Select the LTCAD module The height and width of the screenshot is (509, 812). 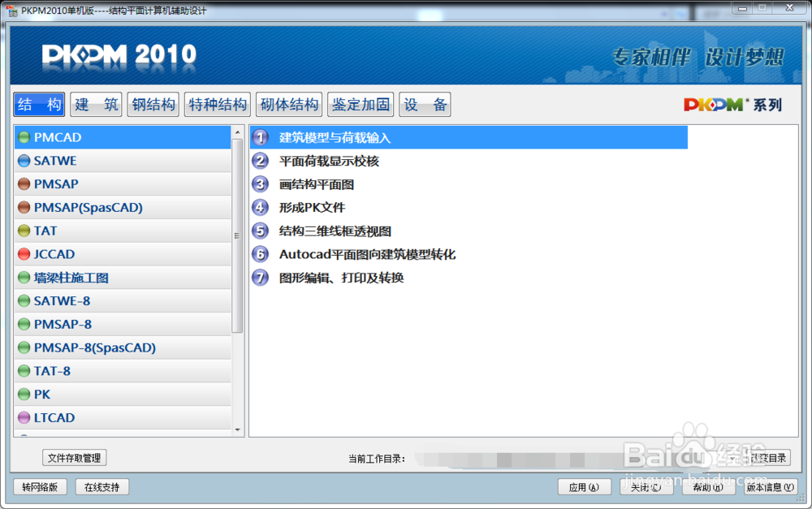click(123, 417)
